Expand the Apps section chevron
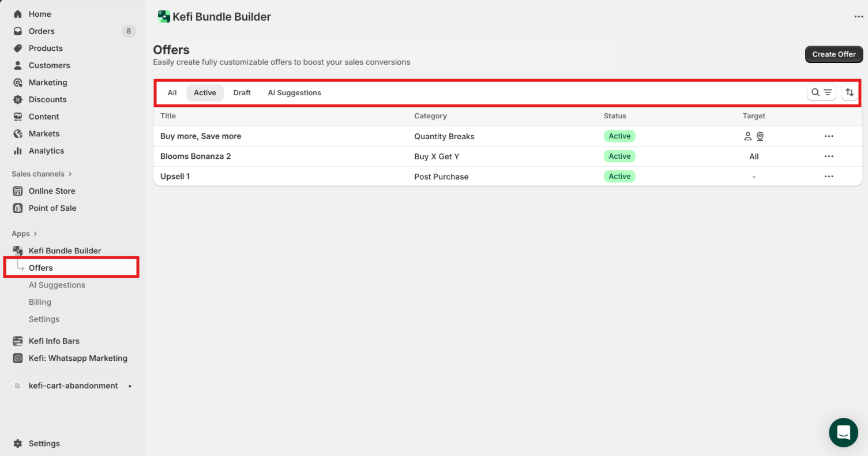 [35, 234]
